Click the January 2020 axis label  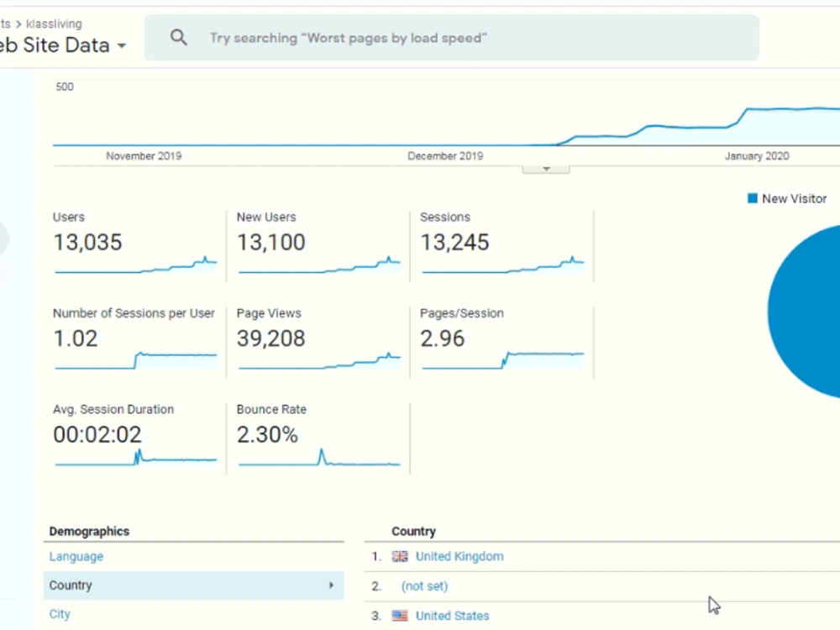coord(757,156)
